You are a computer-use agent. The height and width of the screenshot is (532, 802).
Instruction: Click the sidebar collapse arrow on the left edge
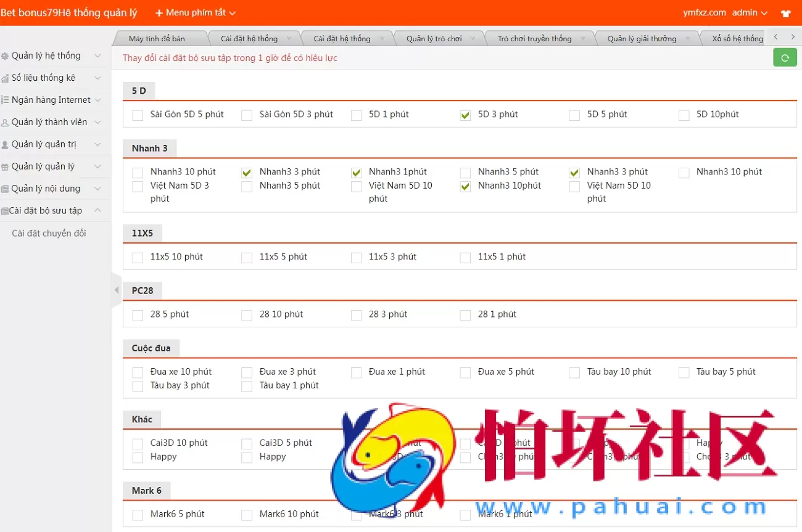(116, 290)
